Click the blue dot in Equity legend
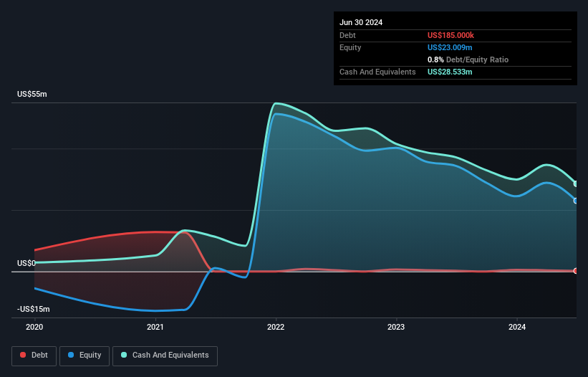 (x=71, y=355)
